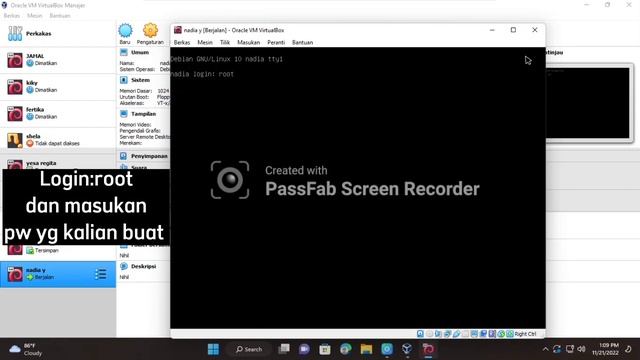Open the Mesin menu in the VM window
The image size is (640, 360).
pyautogui.click(x=205, y=42)
